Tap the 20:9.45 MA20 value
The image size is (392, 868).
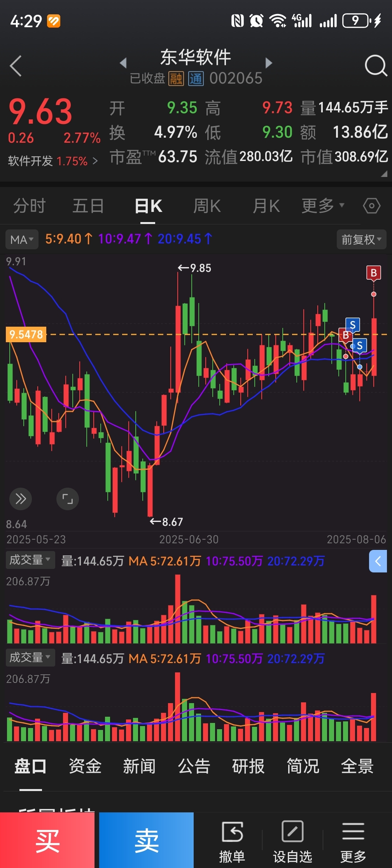[185, 238]
